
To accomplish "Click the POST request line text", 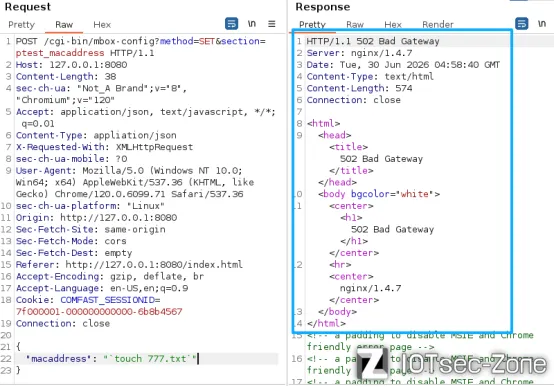I will [141, 47].
